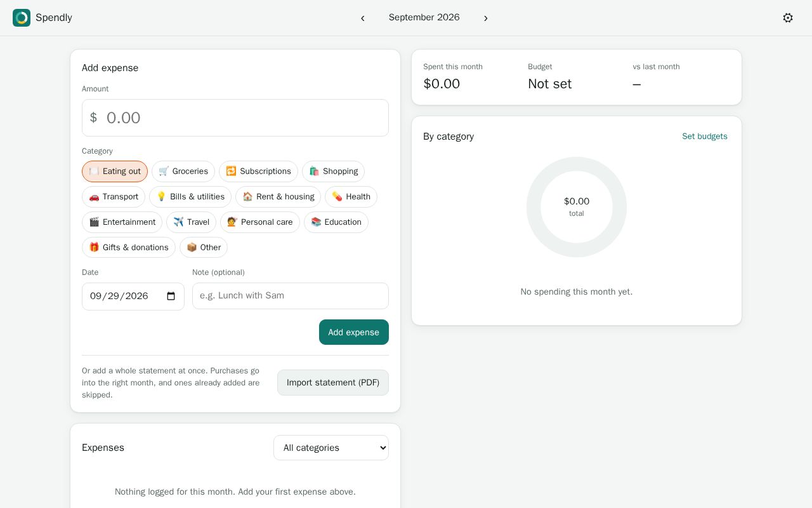Click the Budget 'Not set' value
The width and height of the screenshot is (812, 508).
click(x=550, y=84)
